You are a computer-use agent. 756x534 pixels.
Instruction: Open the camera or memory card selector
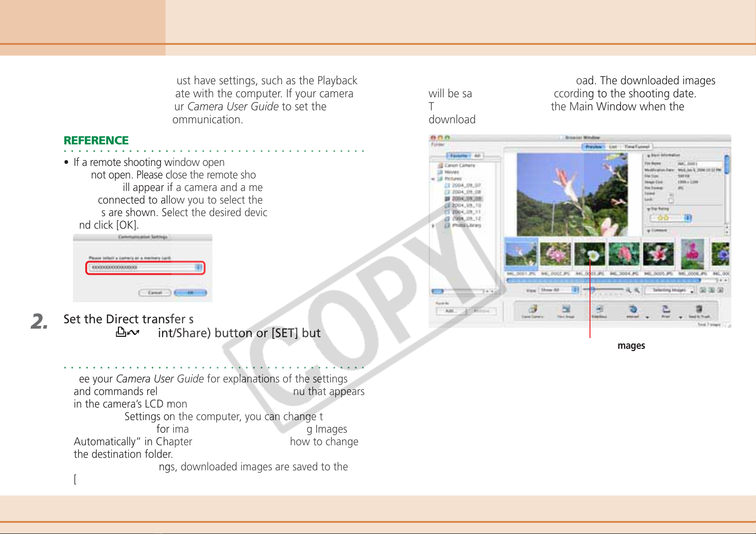click(x=145, y=268)
